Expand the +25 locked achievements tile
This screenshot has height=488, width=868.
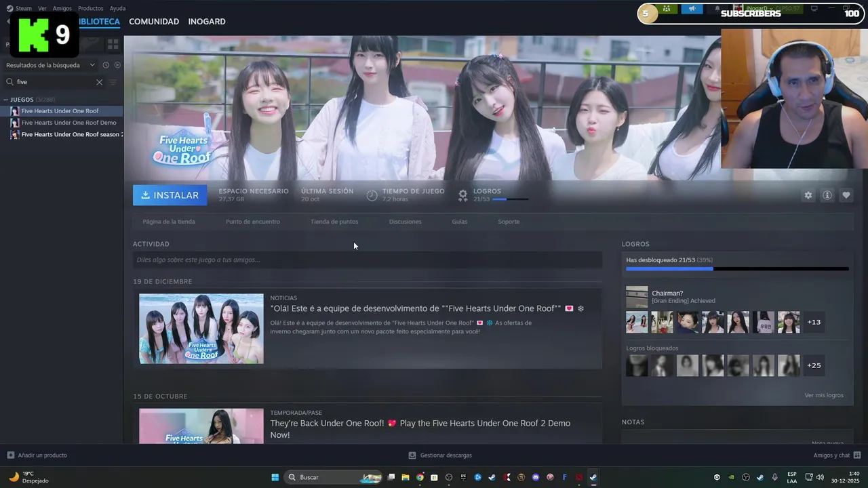814,365
